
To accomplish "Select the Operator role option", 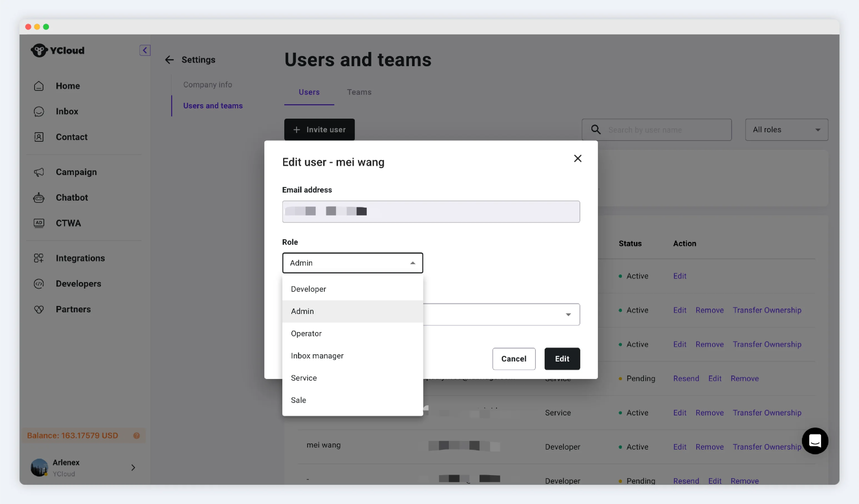I will 353,333.
